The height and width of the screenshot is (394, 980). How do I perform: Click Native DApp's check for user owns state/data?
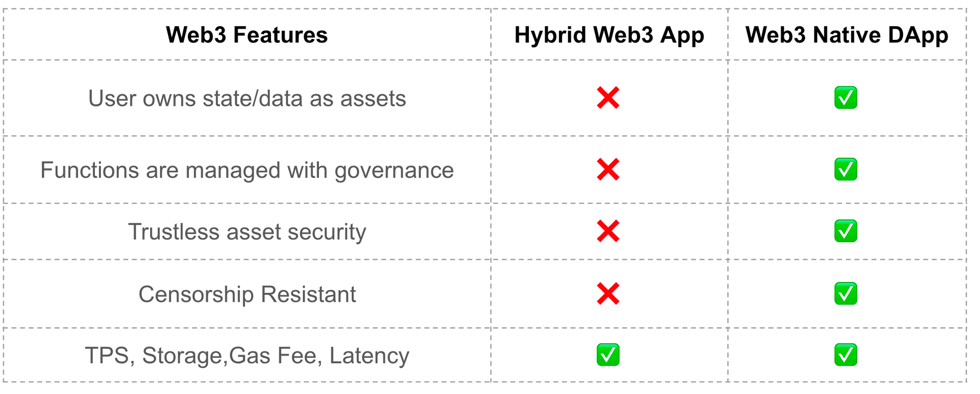pyautogui.click(x=845, y=98)
